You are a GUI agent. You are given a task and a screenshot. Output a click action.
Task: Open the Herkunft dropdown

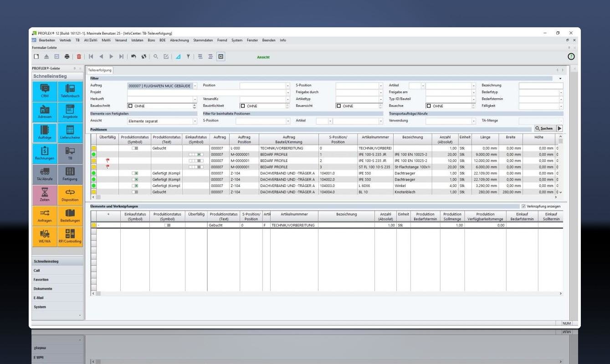[x=195, y=99]
